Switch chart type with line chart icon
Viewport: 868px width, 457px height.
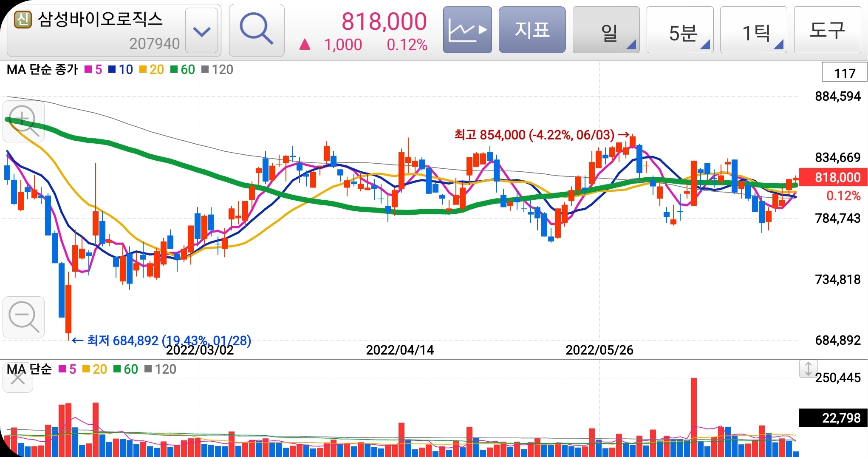tap(467, 30)
